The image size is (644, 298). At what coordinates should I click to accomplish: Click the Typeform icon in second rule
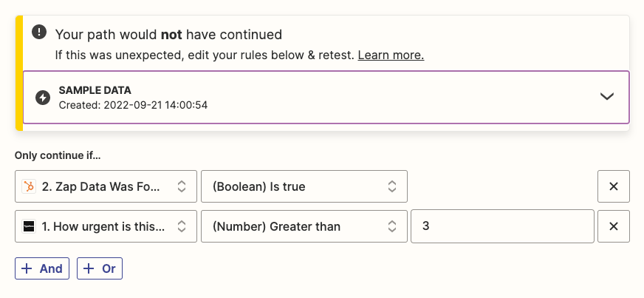tap(29, 226)
